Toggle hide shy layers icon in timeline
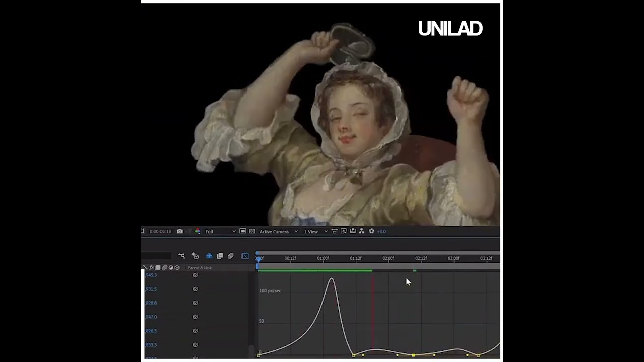Viewport: 644px width, 362px height. pos(209,256)
